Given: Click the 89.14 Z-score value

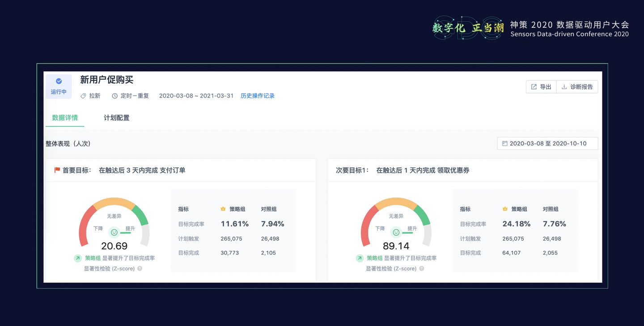Looking at the screenshot, I should pos(396,246).
